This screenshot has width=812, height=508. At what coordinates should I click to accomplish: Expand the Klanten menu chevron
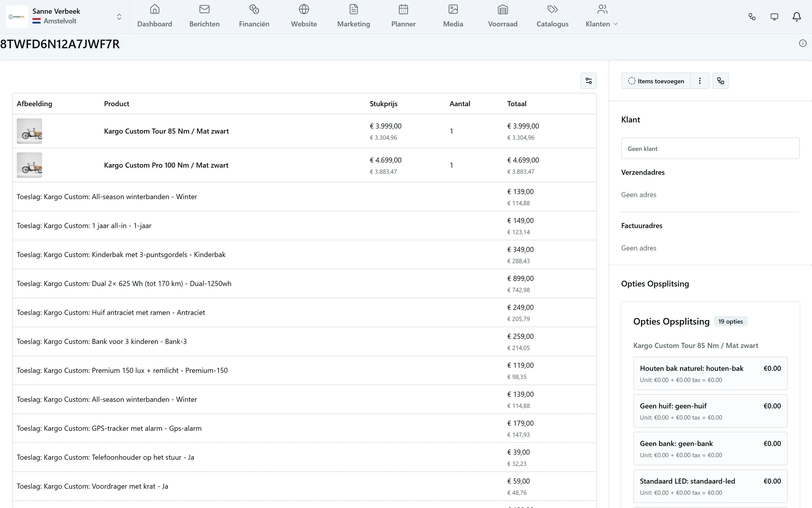coord(615,24)
